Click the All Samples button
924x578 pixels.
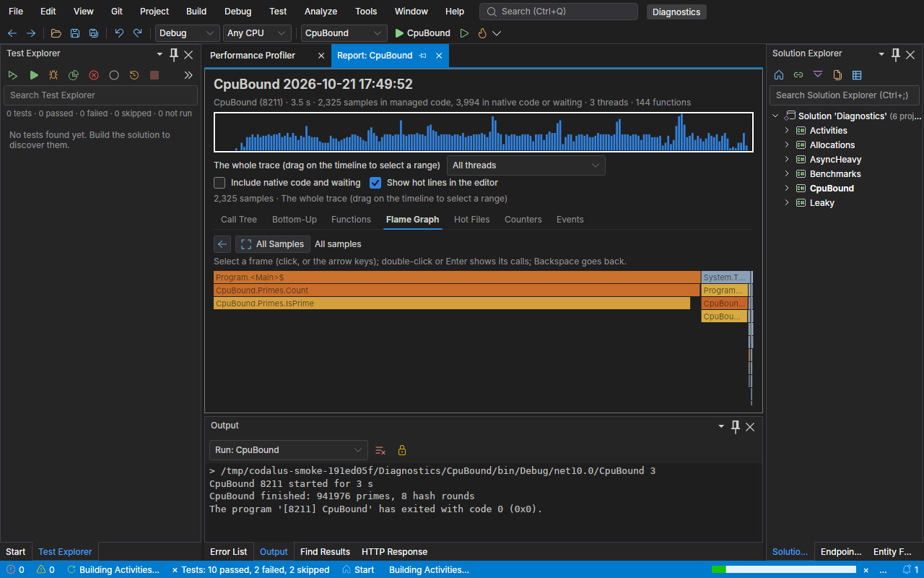(273, 244)
